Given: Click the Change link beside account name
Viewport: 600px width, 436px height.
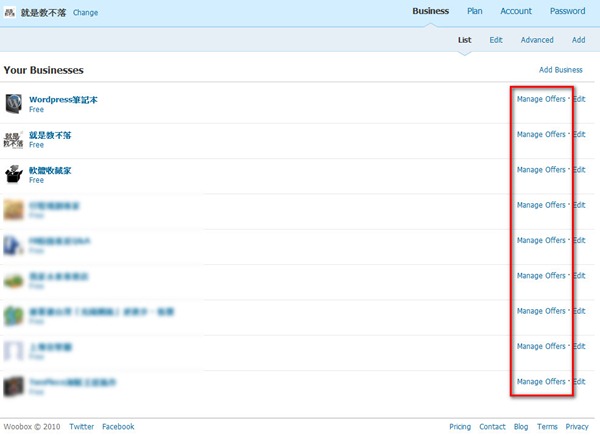Looking at the screenshot, I should 86,13.
